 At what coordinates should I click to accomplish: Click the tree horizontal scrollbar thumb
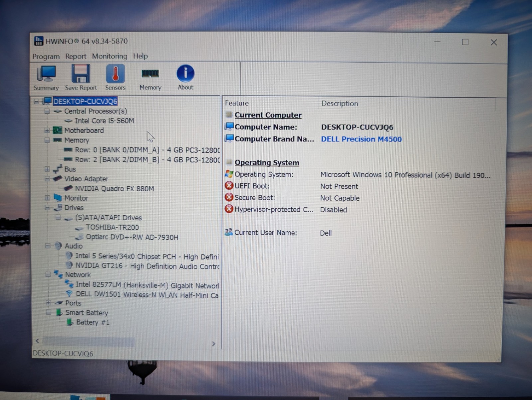click(89, 342)
